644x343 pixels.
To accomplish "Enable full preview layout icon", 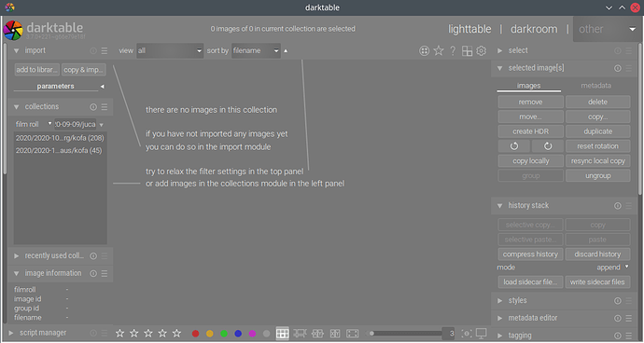I will 353,333.
